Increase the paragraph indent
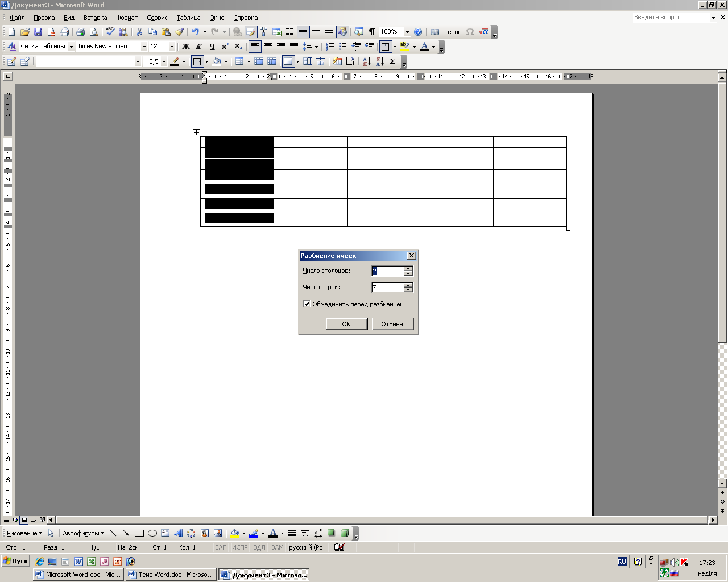The width and height of the screenshot is (728, 582). click(369, 47)
